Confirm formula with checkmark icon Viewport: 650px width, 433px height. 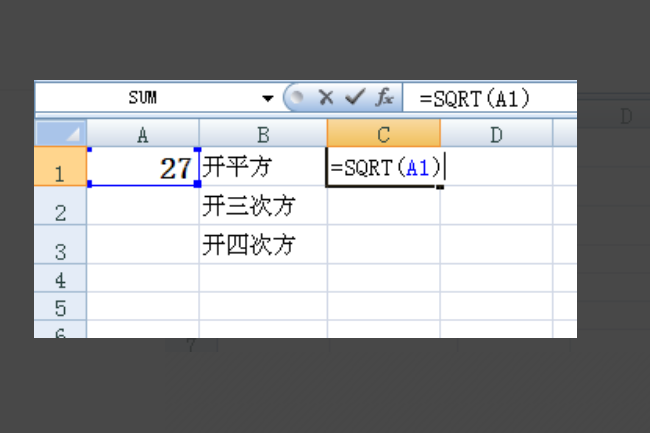[x=355, y=97]
